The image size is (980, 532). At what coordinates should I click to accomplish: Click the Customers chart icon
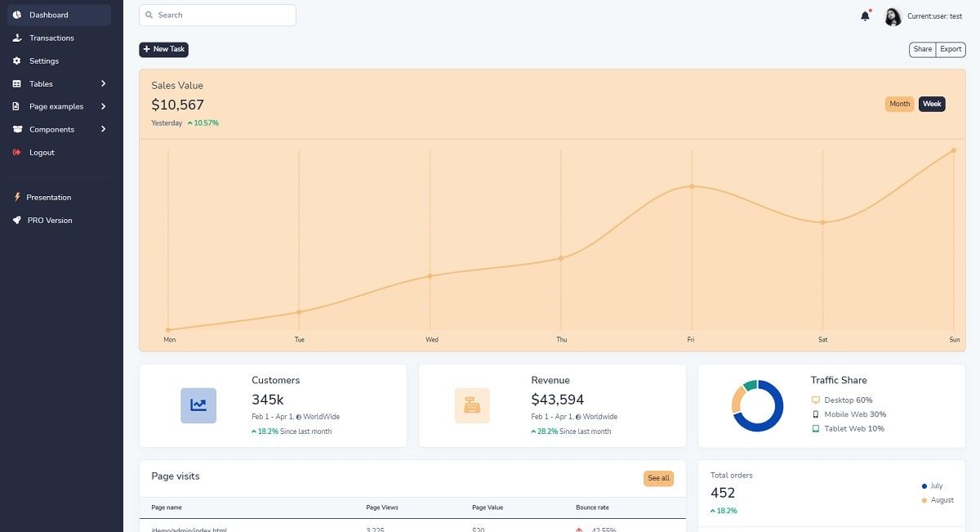tap(198, 405)
